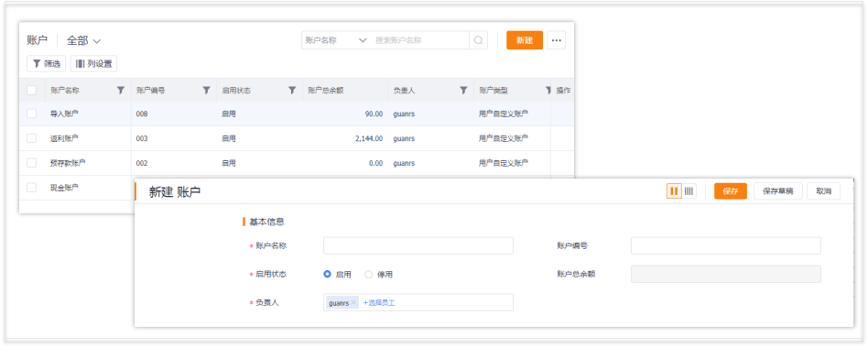
Task: Switch to four-column form layout icon
Action: (x=689, y=191)
